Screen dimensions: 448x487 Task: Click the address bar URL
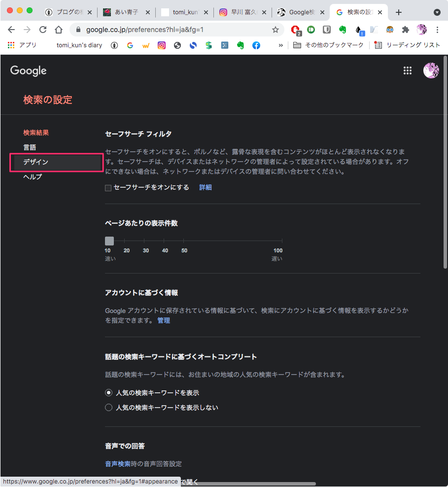click(x=145, y=30)
